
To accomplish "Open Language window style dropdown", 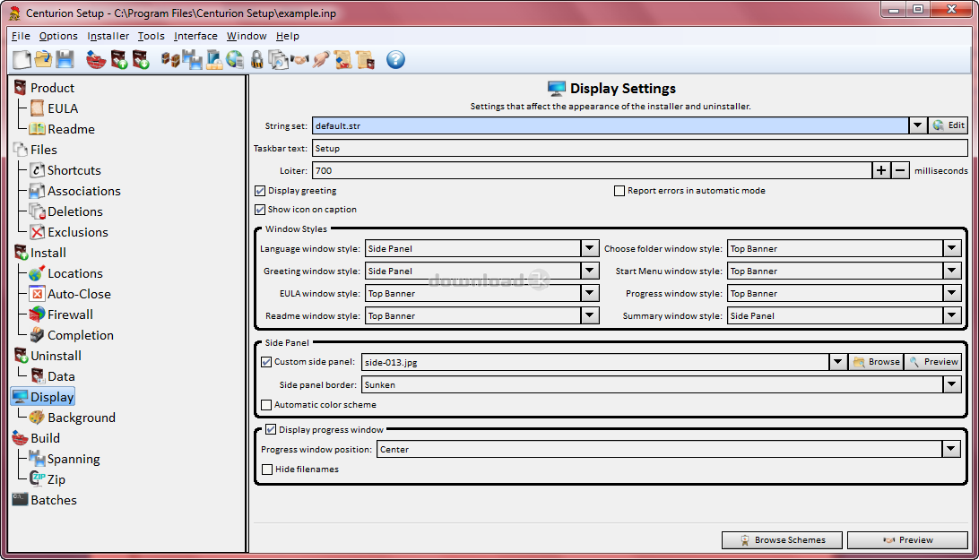I will [x=589, y=248].
